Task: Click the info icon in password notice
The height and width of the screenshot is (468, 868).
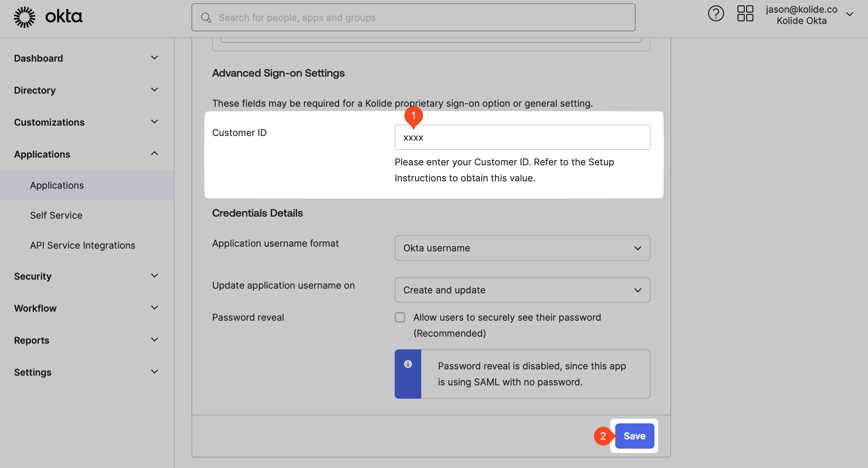Action: click(408, 364)
